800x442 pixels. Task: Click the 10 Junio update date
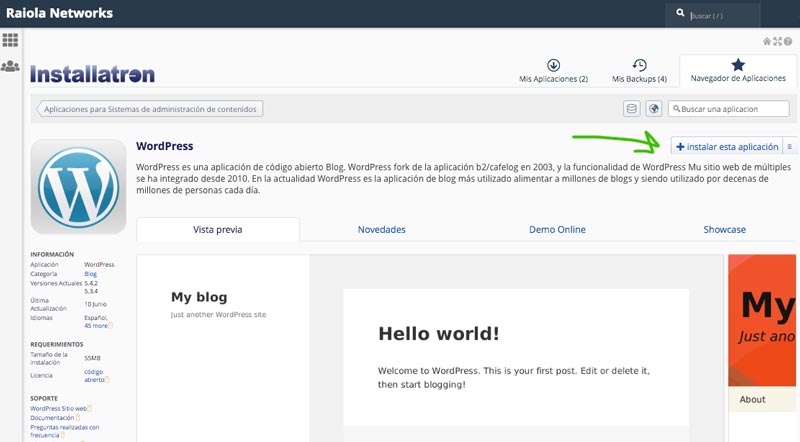95,304
